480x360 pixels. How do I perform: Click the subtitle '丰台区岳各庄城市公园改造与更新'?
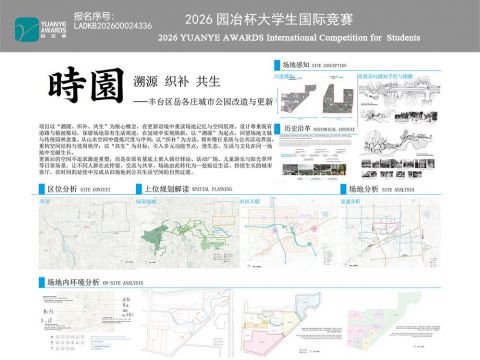[x=210, y=101]
